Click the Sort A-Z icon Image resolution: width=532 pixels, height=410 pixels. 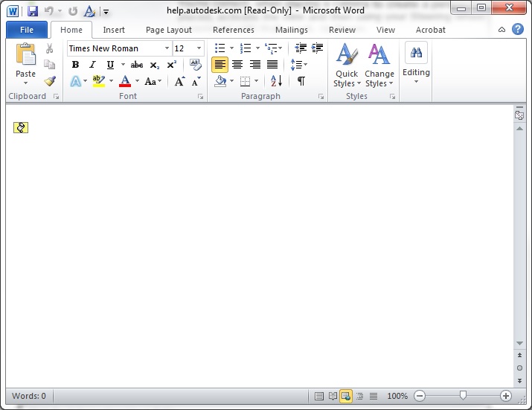click(276, 81)
